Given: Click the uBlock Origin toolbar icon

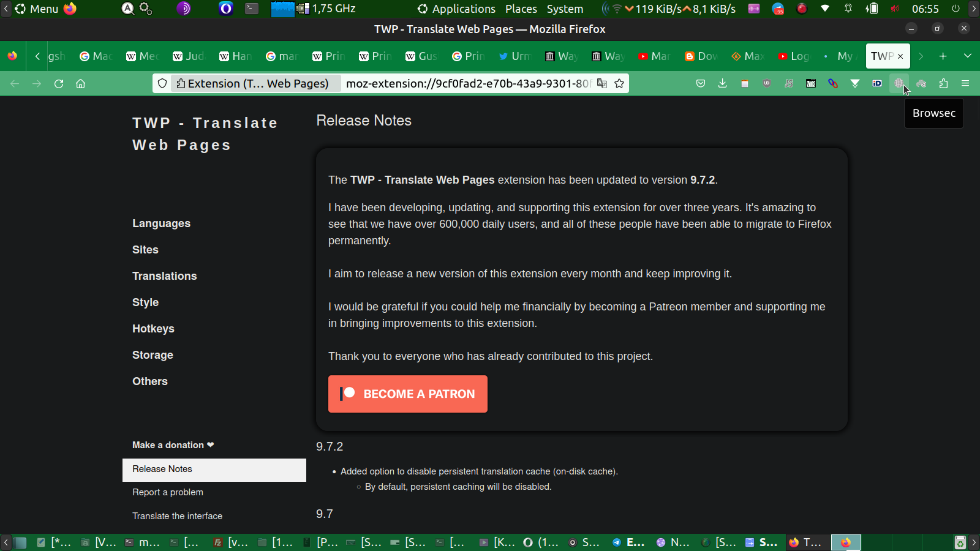Looking at the screenshot, I should [x=767, y=84].
